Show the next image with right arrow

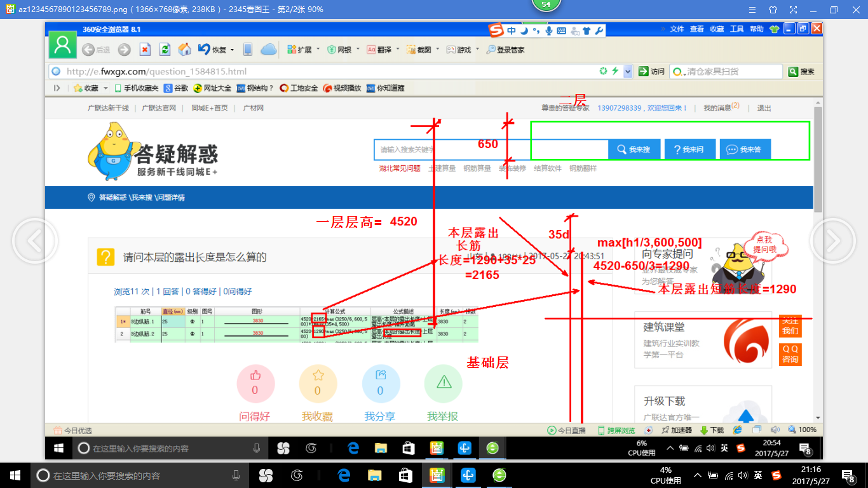pyautogui.click(x=832, y=241)
